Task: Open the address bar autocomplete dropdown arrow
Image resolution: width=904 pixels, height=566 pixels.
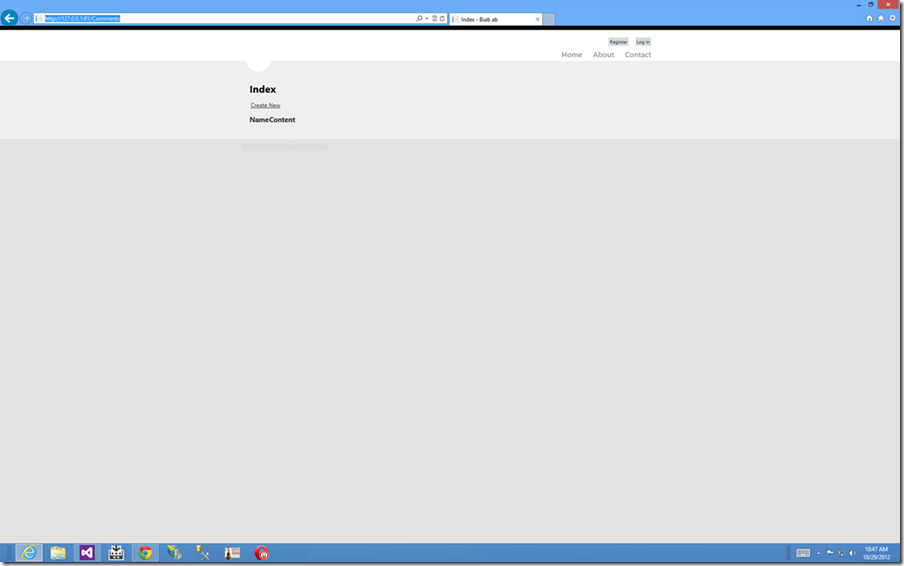Action: point(427,18)
